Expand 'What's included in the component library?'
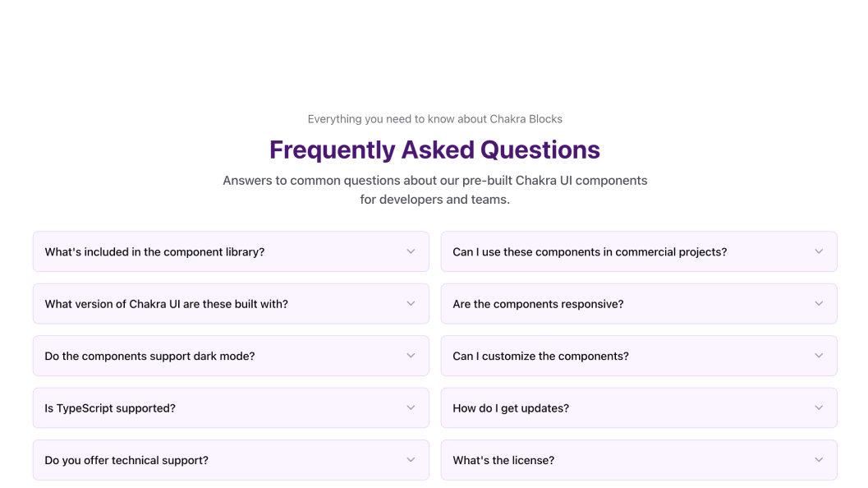 tap(154, 252)
